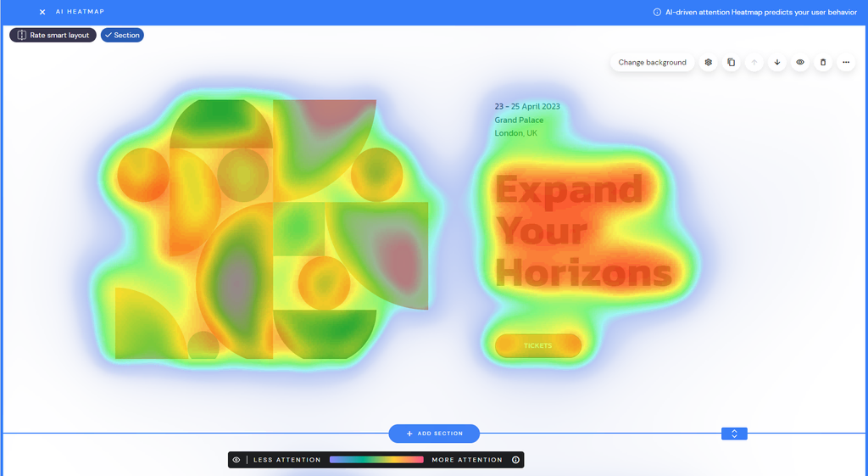Close the AI Heatmap view

pos(42,12)
